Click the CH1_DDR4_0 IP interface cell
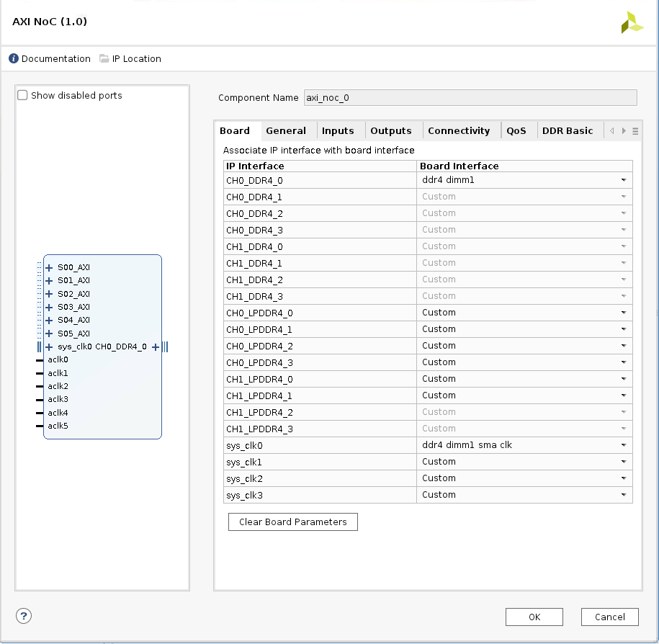The height and width of the screenshot is (644, 659). (320, 246)
